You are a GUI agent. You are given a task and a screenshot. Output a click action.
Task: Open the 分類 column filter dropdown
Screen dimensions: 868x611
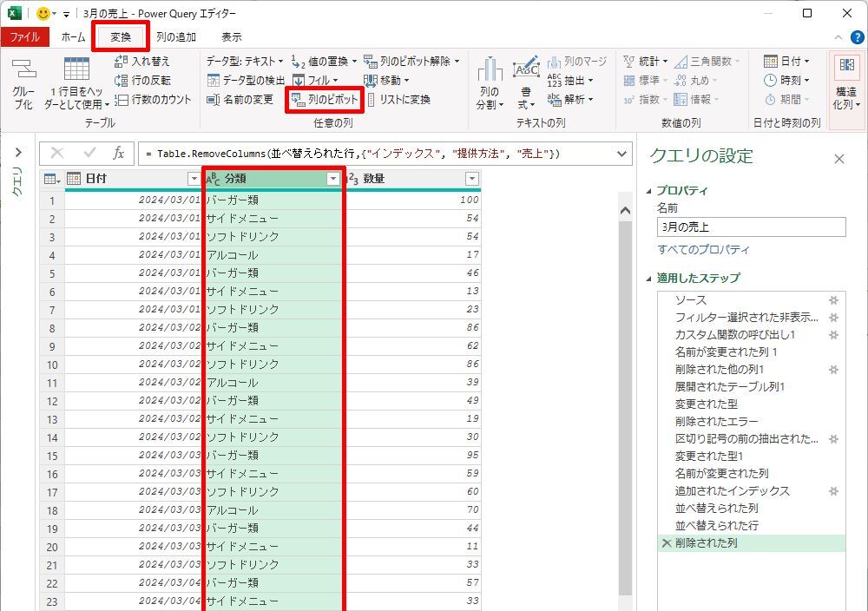[332, 179]
